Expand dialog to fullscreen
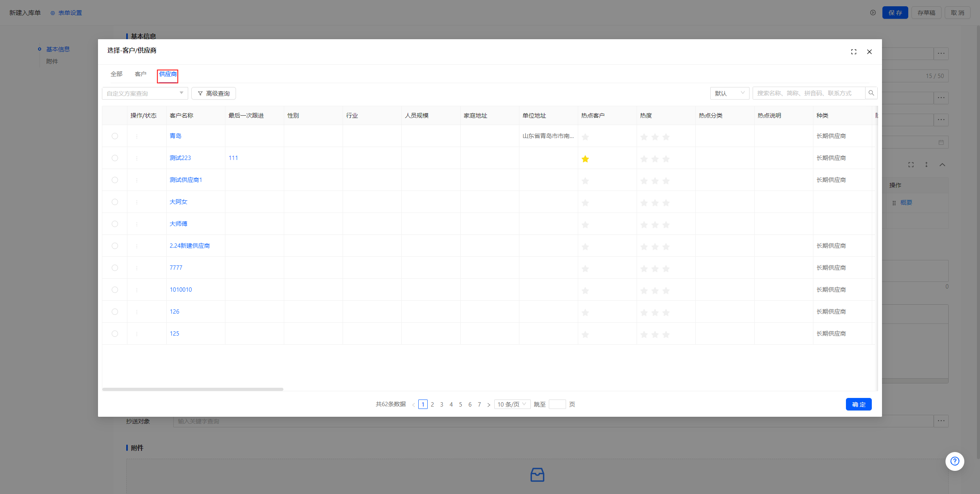The image size is (980, 494). 853,52
